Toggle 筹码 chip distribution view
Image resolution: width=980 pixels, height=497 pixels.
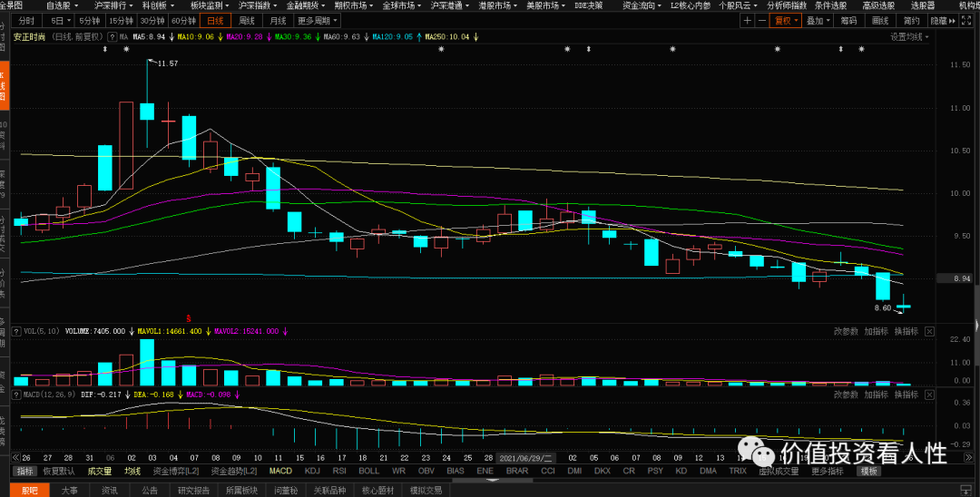(848, 21)
